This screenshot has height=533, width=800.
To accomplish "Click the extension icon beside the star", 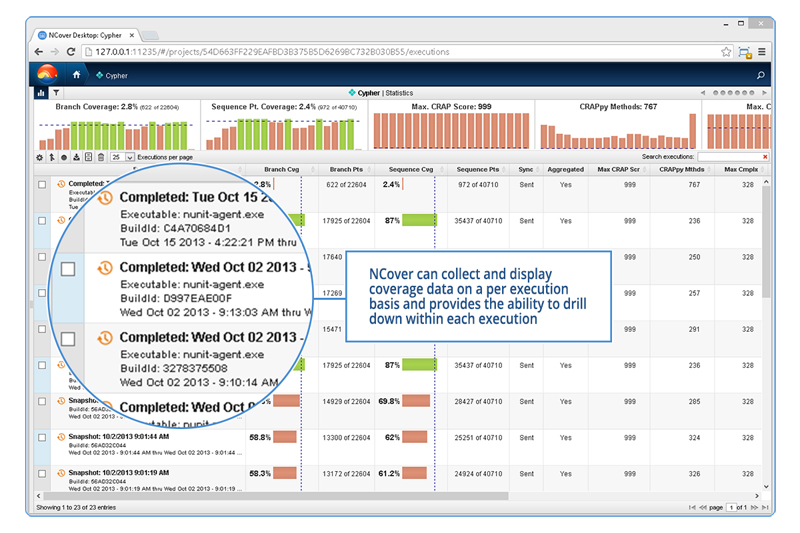I will (745, 52).
